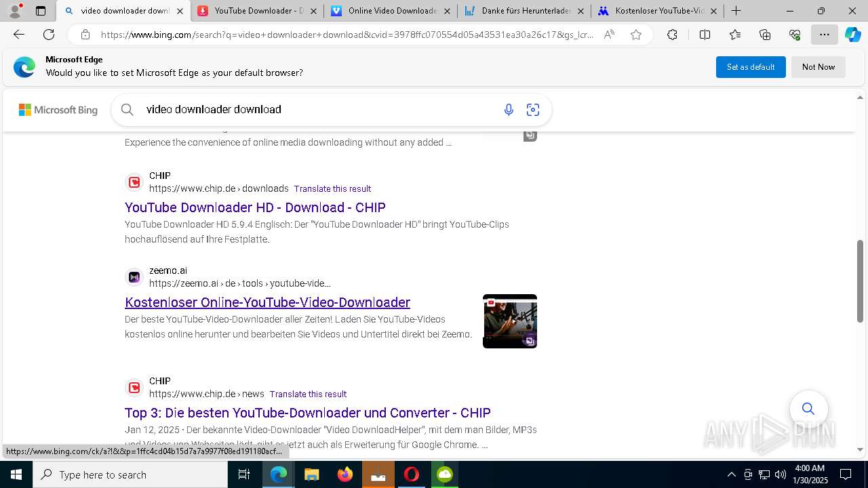Click the Bing search query field
The height and width of the screenshot is (488, 868).
[319, 110]
